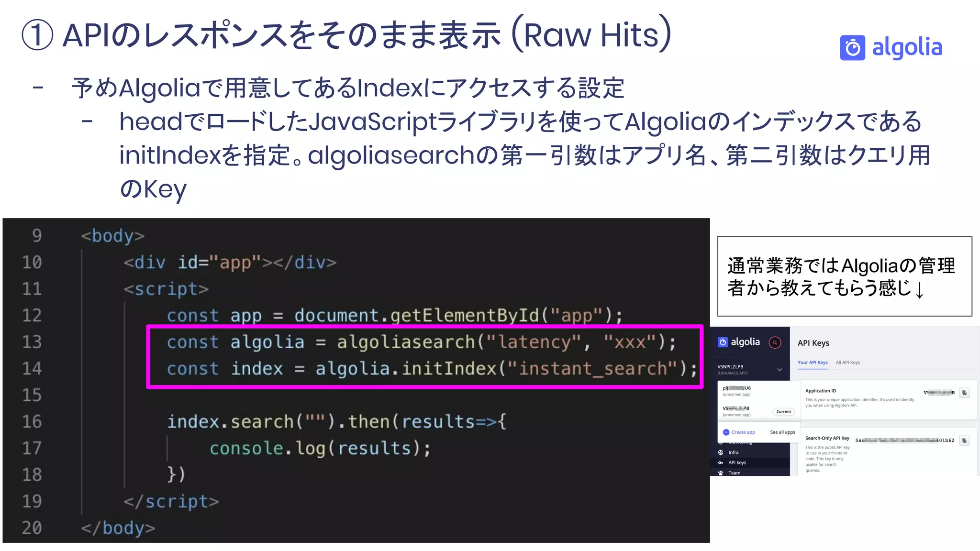Viewport: 980px width, 551px height.
Task: Click code line 14 with initIndex("instant_search")
Action: click(x=432, y=369)
